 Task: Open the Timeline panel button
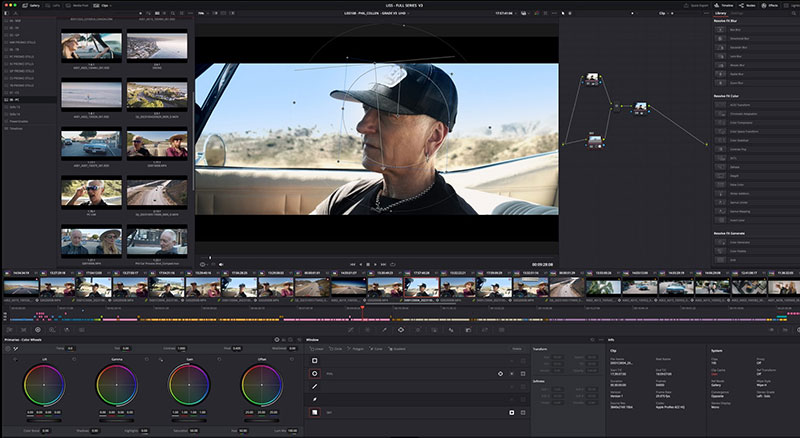pos(724,5)
